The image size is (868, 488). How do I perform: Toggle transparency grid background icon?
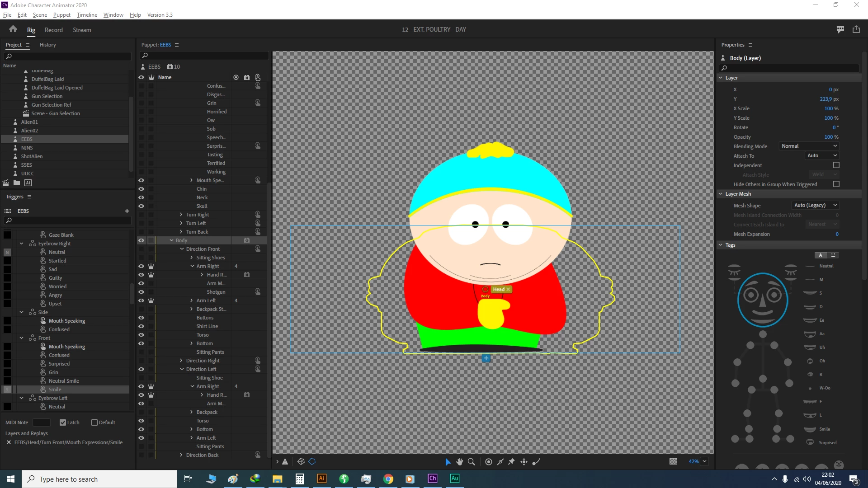[673, 461]
